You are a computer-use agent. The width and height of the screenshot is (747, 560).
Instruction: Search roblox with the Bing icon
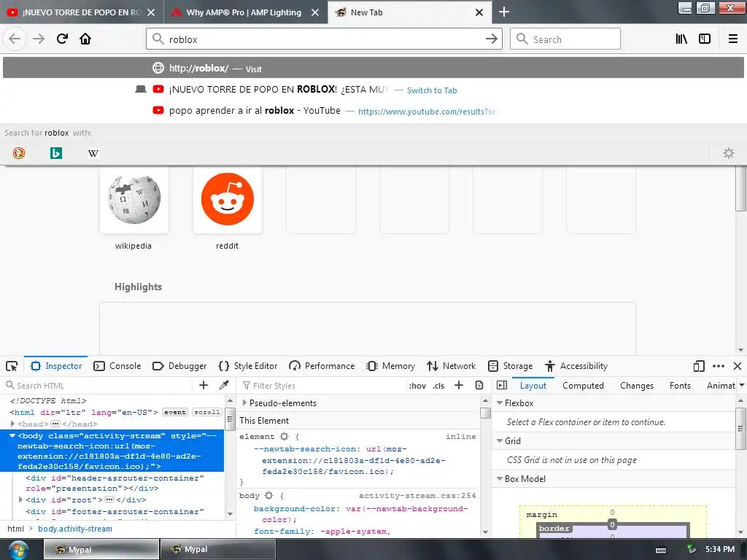point(56,153)
